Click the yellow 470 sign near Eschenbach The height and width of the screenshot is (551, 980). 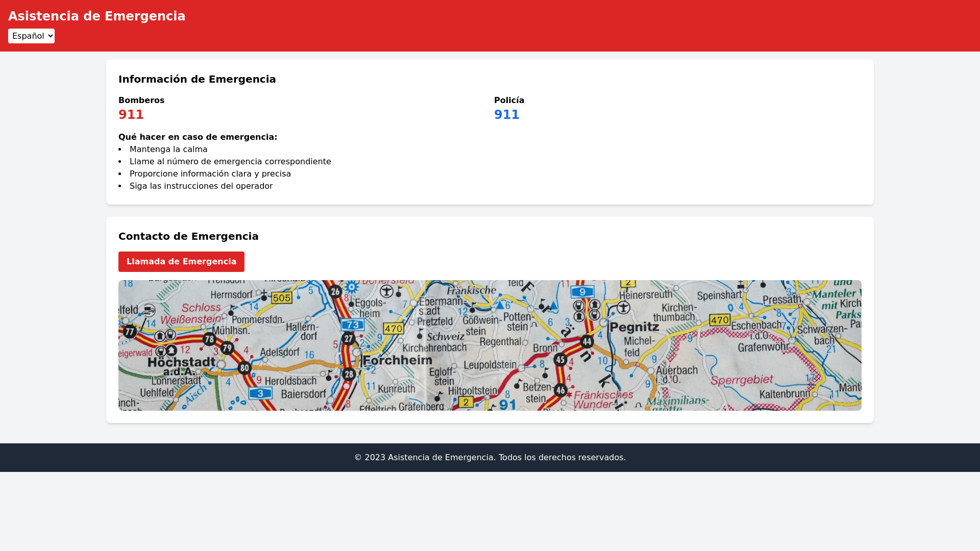[720, 320]
